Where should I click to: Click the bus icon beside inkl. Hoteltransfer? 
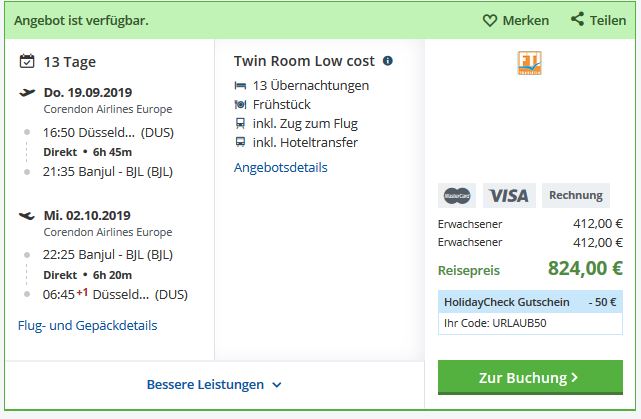click(x=240, y=142)
